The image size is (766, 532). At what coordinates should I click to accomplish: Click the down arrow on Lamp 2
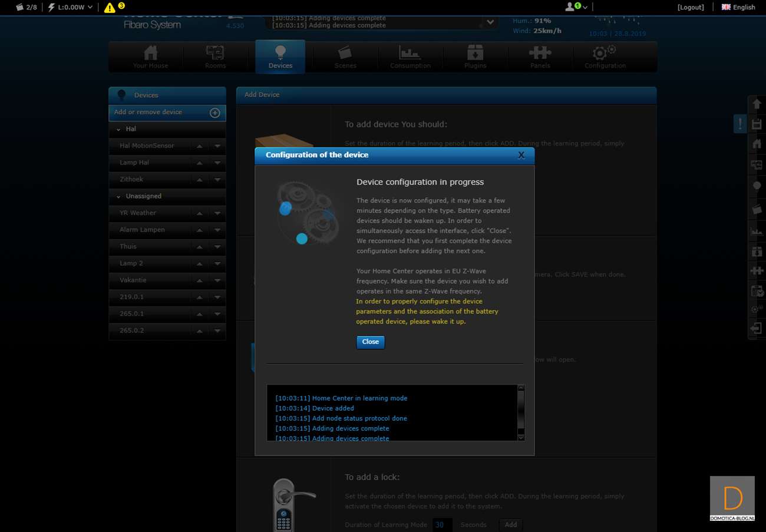tap(217, 263)
